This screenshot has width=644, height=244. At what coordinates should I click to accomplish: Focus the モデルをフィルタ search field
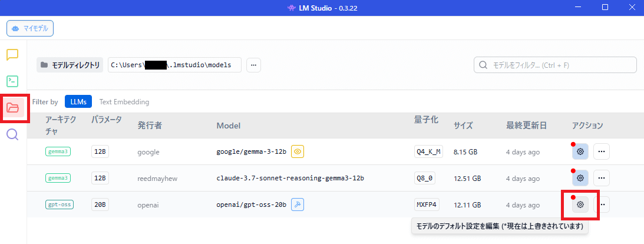tap(555, 65)
